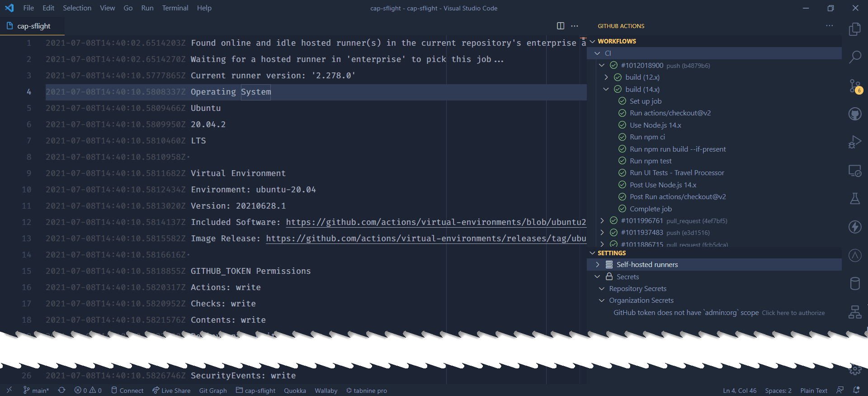
Task: Click tabnine pro status item
Action: coord(367,390)
